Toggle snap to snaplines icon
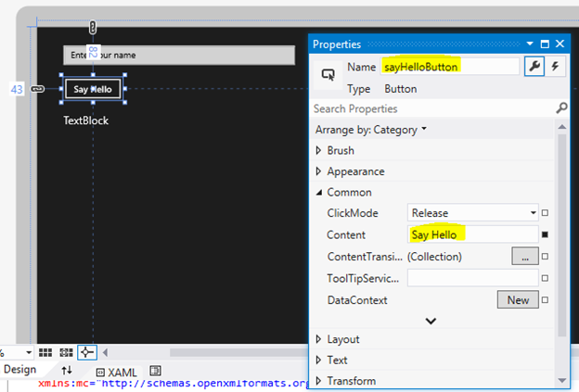The image size is (579, 392). click(x=87, y=352)
